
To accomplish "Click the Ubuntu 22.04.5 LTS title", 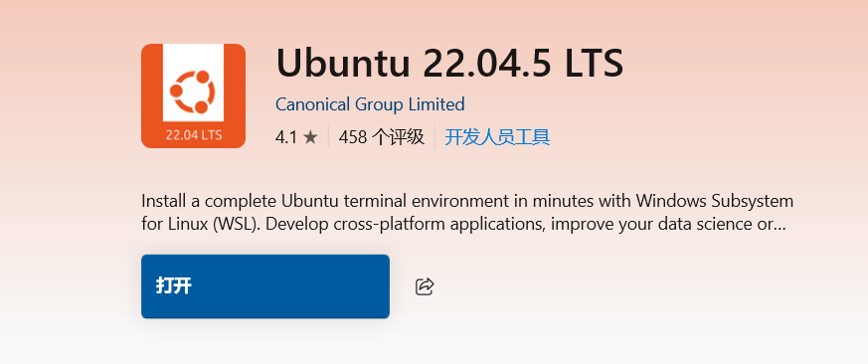I will (x=449, y=63).
